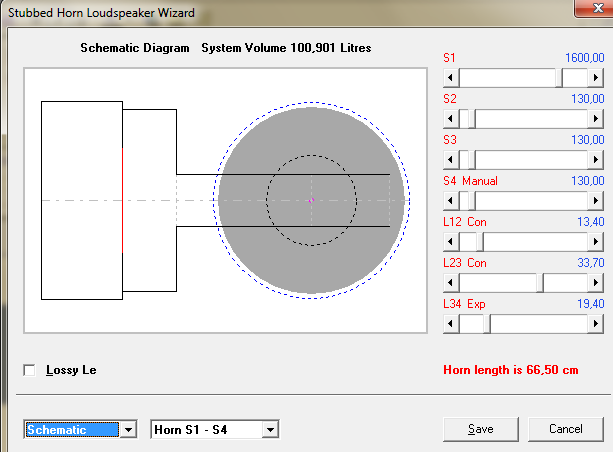Image resolution: width=613 pixels, height=452 pixels.
Task: Click the Schematic Diagram heading
Action: coord(135,48)
